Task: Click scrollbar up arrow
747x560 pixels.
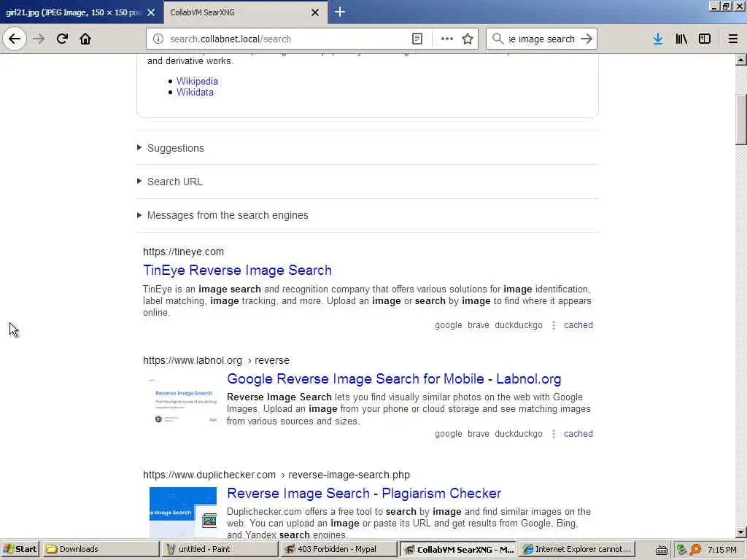Action: 741,60
